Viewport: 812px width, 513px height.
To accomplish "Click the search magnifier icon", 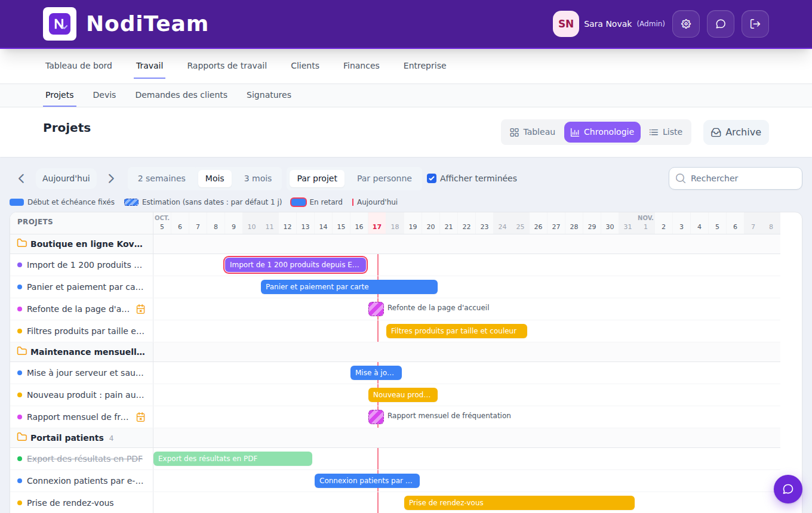I will [x=680, y=178].
